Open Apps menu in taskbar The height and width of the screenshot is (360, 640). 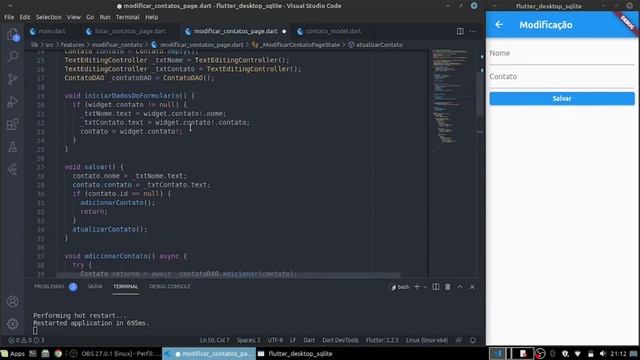point(13,353)
